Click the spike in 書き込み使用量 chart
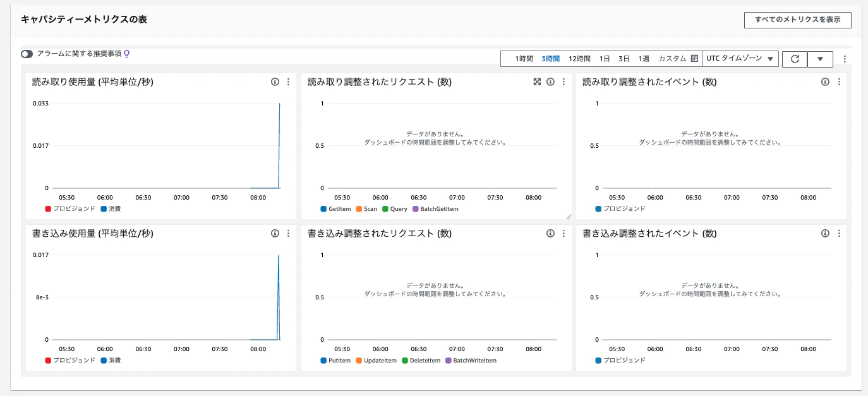This screenshot has width=868, height=396. [x=279, y=297]
